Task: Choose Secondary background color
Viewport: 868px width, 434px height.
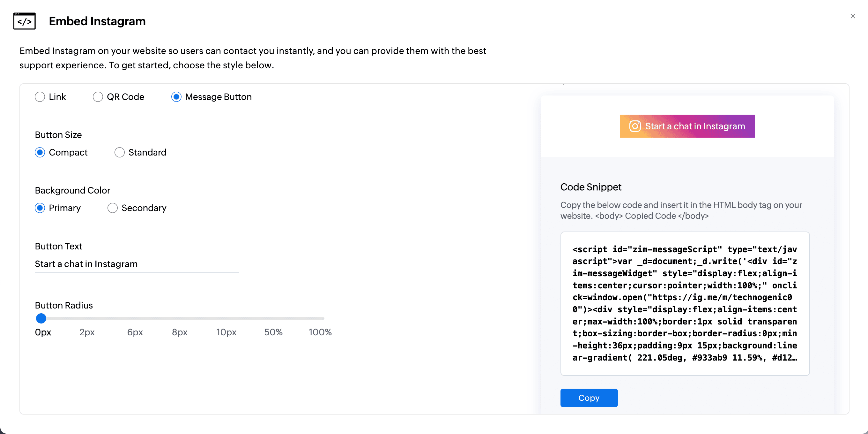Action: tap(113, 208)
